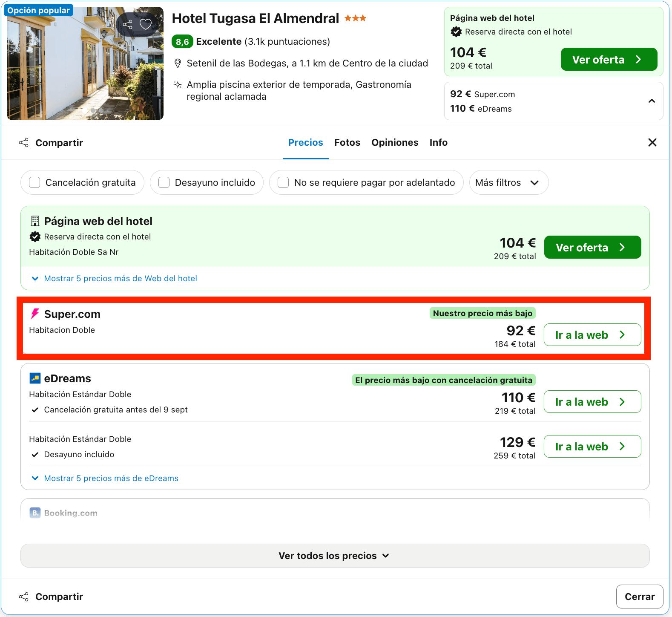Save hotel with heart icon on photo
The width and height of the screenshot is (672, 617).
point(146,24)
